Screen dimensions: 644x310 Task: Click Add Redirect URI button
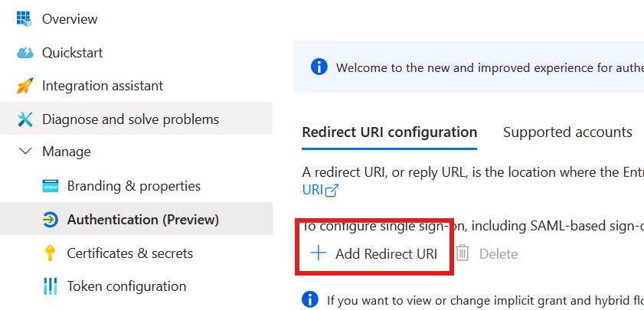point(374,254)
